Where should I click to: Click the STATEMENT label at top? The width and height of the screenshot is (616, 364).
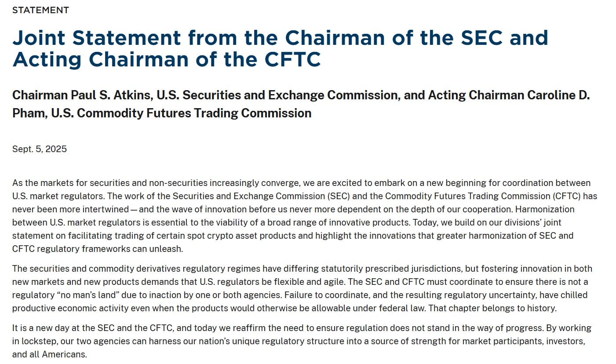[x=40, y=10]
